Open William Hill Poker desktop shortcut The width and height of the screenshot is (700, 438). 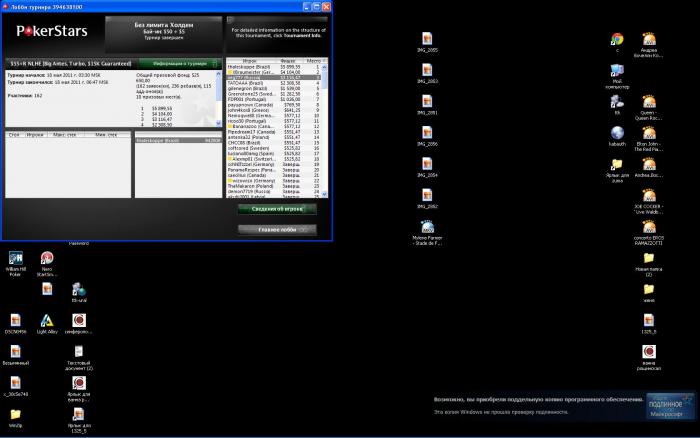click(16, 258)
